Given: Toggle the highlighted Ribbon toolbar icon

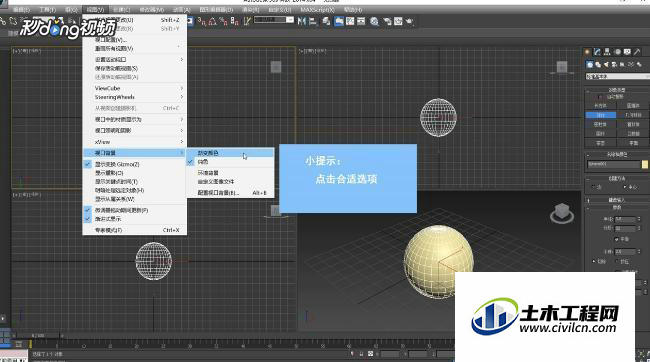Looking at the screenshot, I should click(x=339, y=21).
